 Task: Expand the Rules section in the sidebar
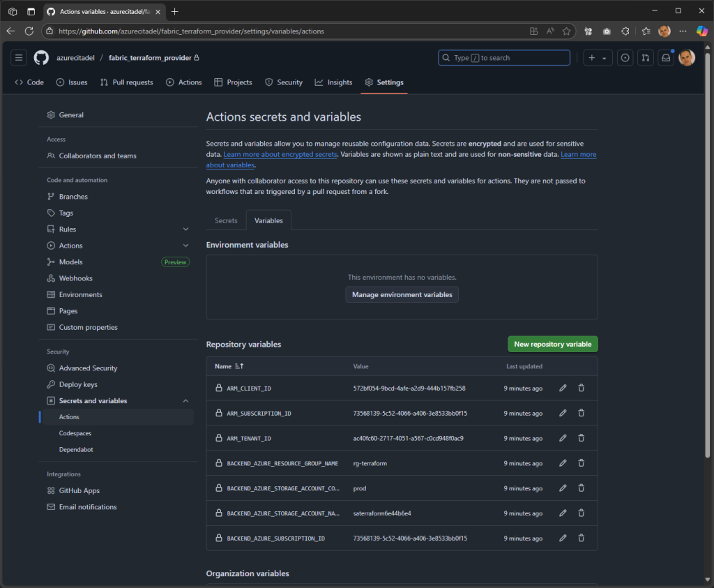point(185,229)
